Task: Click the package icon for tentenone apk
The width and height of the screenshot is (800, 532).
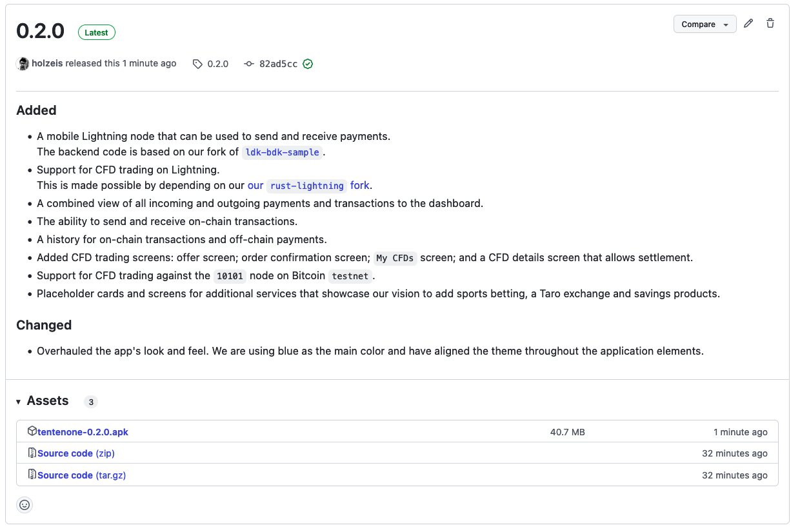Action: pyautogui.click(x=32, y=431)
